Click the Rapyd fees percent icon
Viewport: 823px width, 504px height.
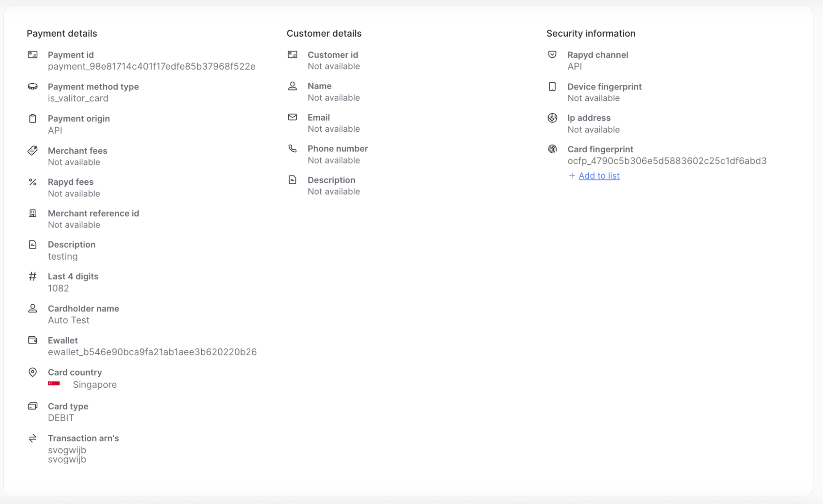click(x=33, y=182)
